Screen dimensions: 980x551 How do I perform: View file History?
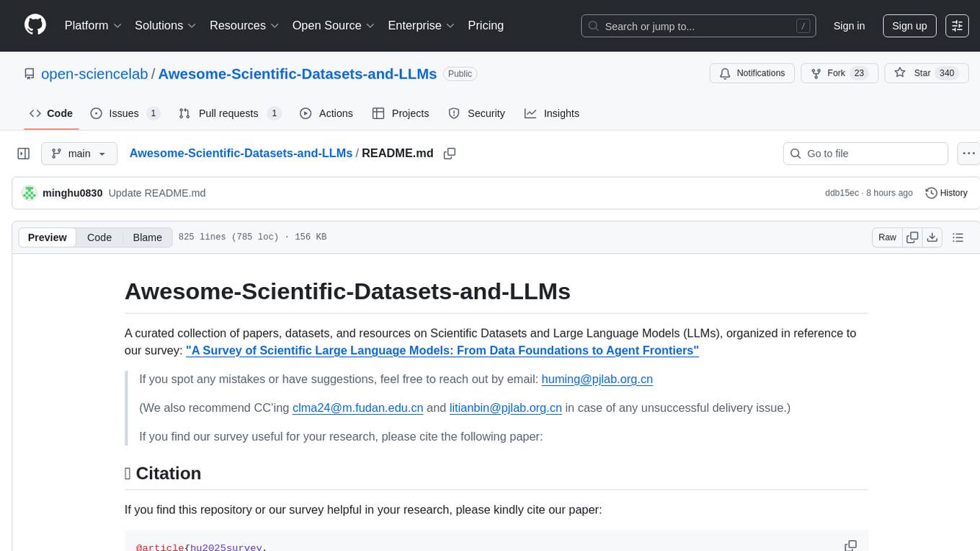946,193
